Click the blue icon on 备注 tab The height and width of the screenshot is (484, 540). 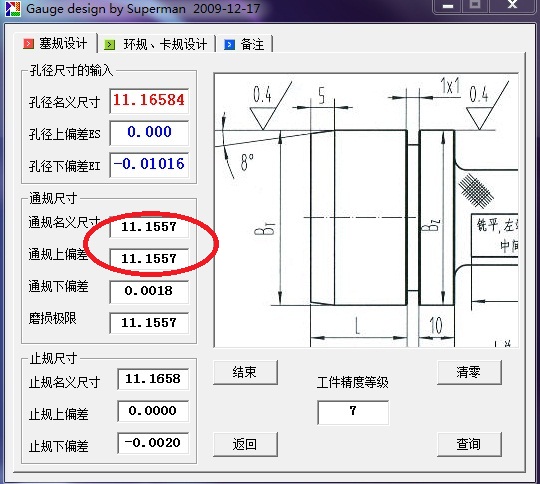pyautogui.click(x=229, y=44)
